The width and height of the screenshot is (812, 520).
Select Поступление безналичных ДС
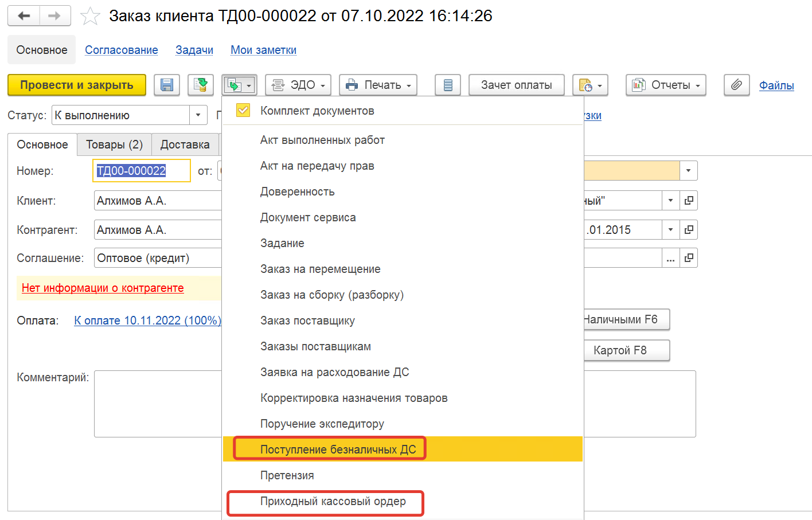pyautogui.click(x=403, y=449)
